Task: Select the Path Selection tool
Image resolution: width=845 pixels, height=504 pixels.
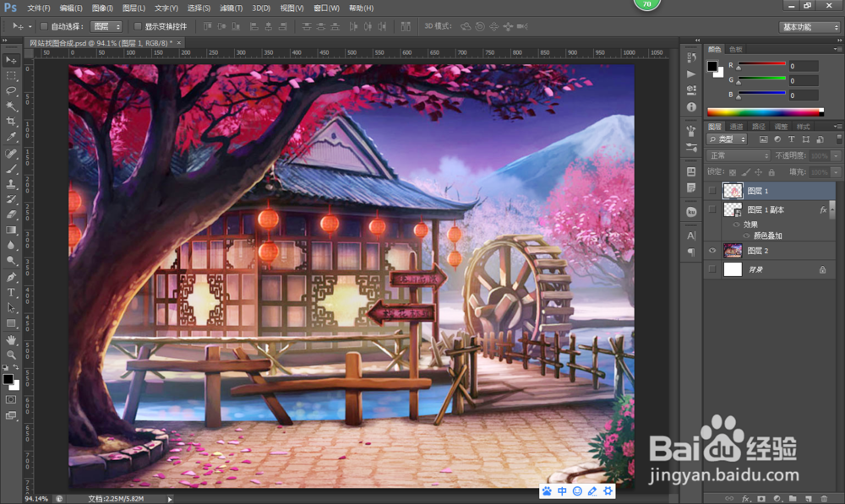Action: click(x=11, y=307)
